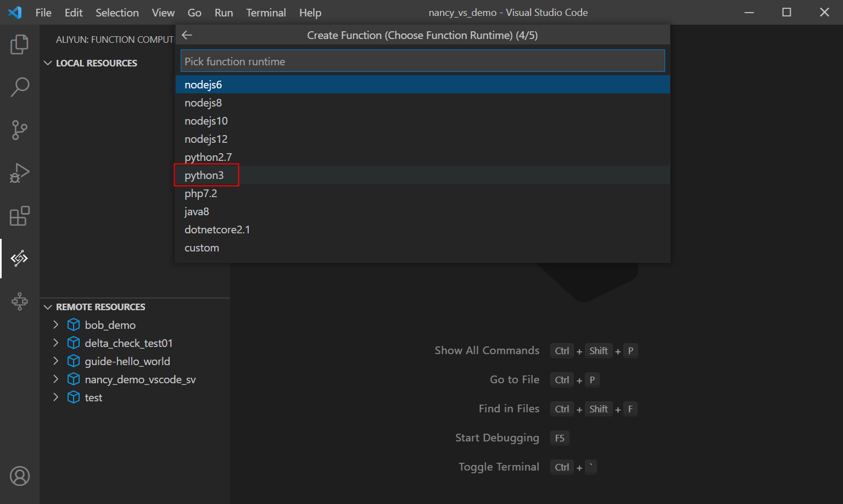Collapse the LOCAL RESOURCES section

tap(48, 63)
